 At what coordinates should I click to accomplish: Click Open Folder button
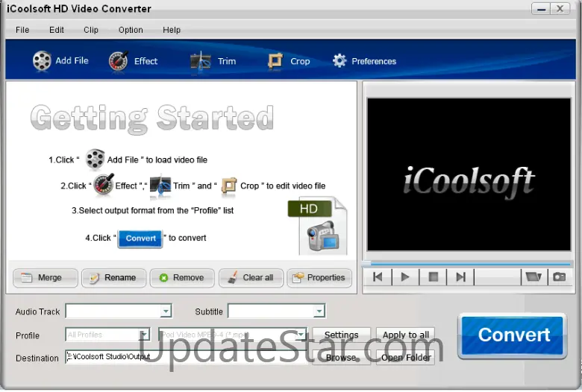tap(405, 358)
